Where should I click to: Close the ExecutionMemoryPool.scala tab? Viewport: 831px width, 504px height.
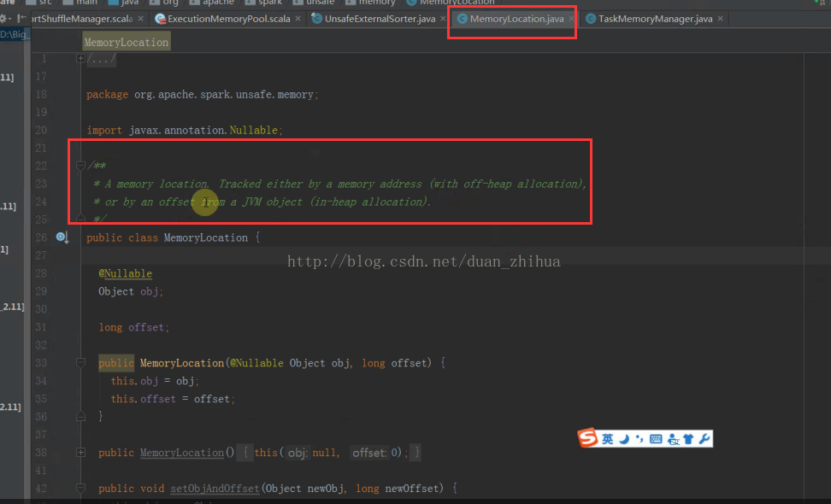298,19
